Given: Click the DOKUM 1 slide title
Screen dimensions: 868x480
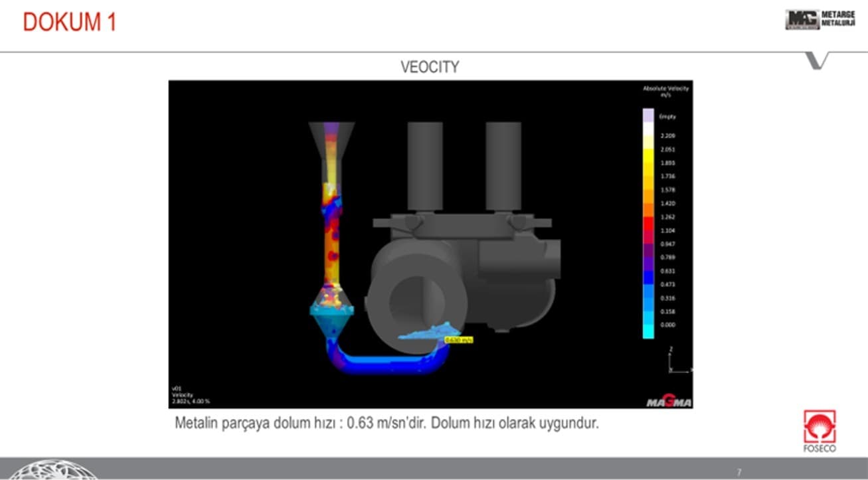Looking at the screenshot, I should pyautogui.click(x=70, y=22).
